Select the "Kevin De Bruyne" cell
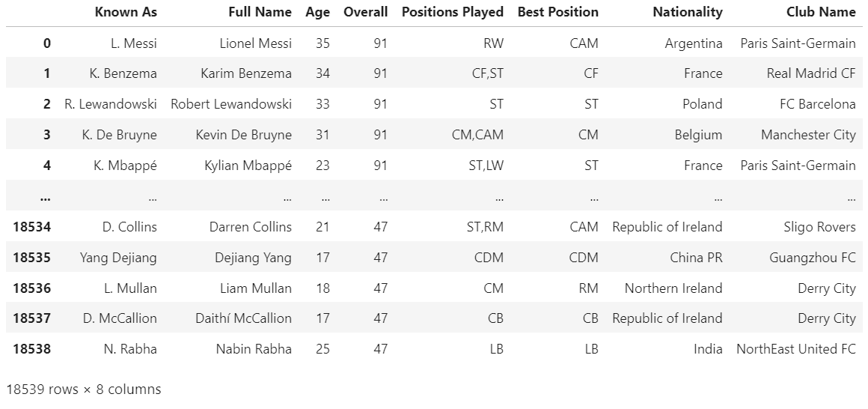Viewport: 868px width, 409px height. tap(243, 135)
